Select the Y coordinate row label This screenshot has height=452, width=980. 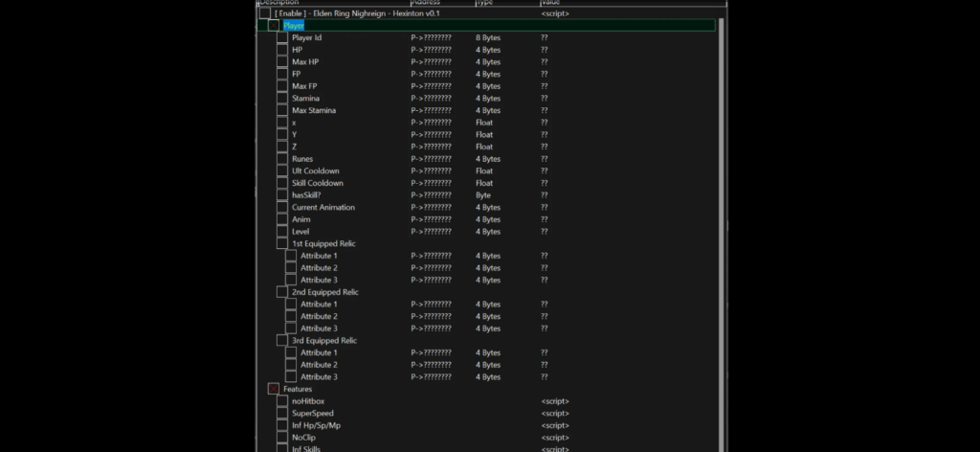[x=295, y=134]
